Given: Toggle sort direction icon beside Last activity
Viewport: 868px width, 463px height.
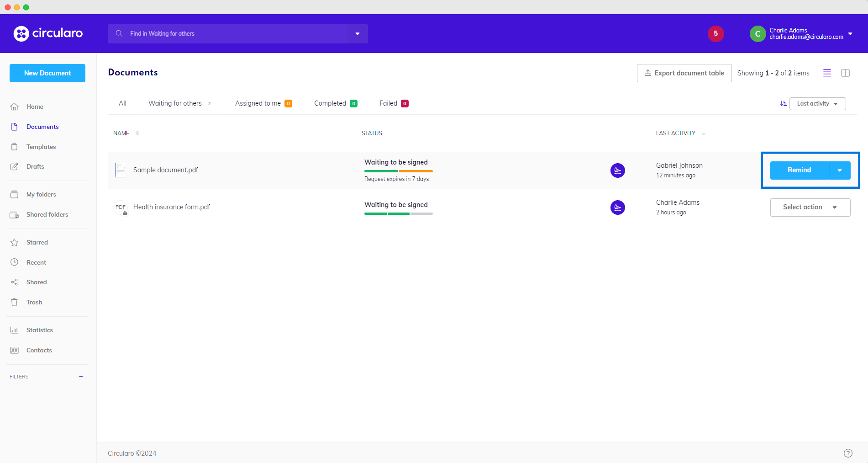Looking at the screenshot, I should click(783, 104).
